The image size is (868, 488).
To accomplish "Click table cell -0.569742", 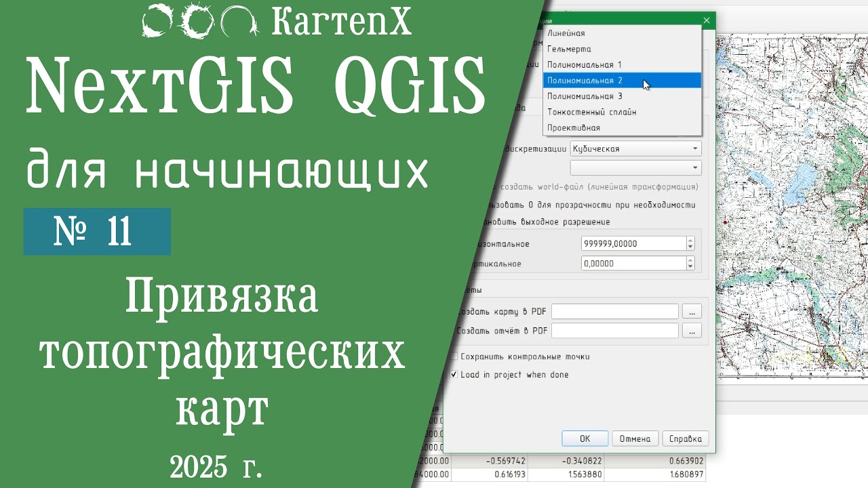I will tap(489, 462).
